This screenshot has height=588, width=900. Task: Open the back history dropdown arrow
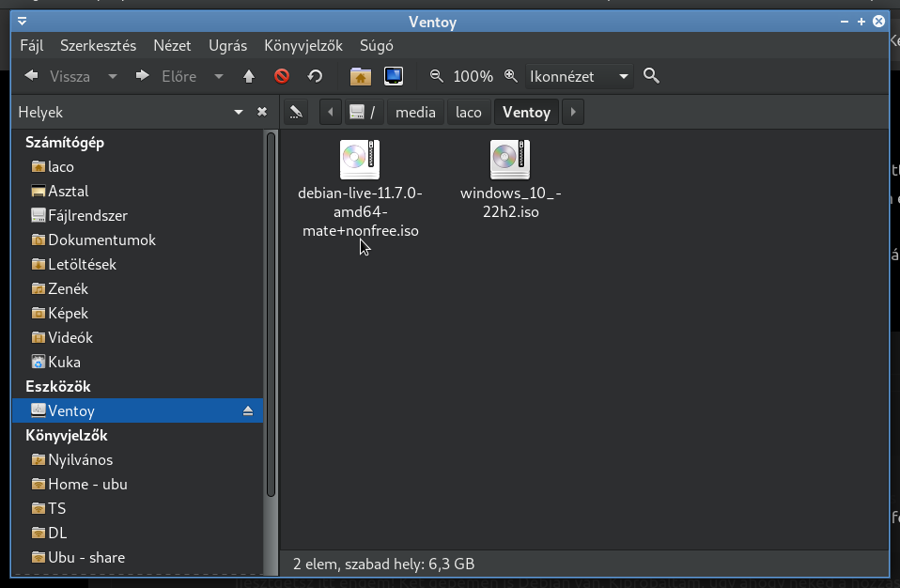coord(113,76)
